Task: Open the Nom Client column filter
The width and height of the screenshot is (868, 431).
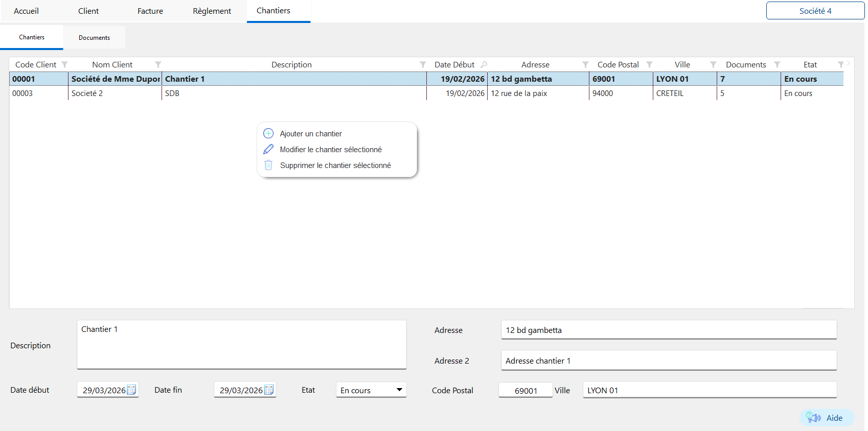Action: (x=158, y=64)
